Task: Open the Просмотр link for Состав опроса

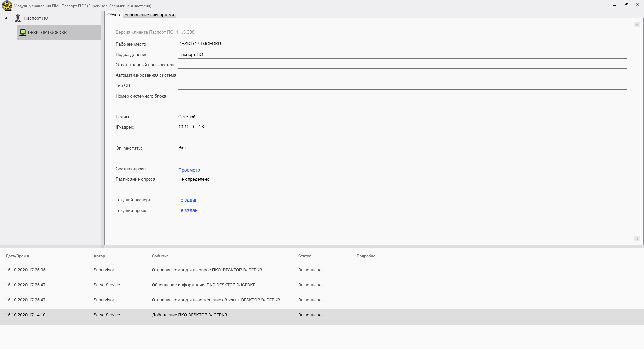Action: click(189, 170)
